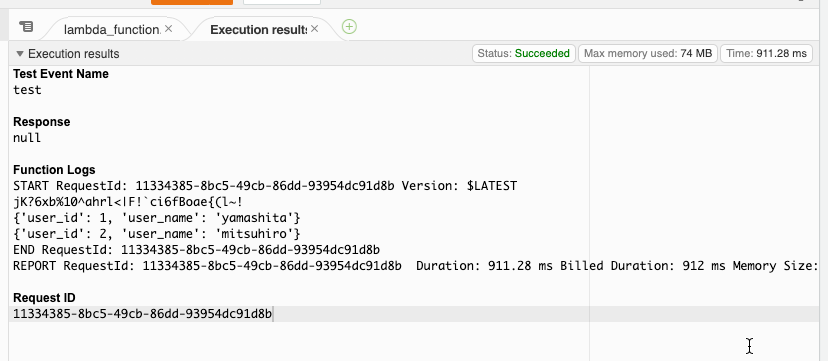The width and height of the screenshot is (828, 361).
Task: Click the yamashita user log line
Action: 157,218
